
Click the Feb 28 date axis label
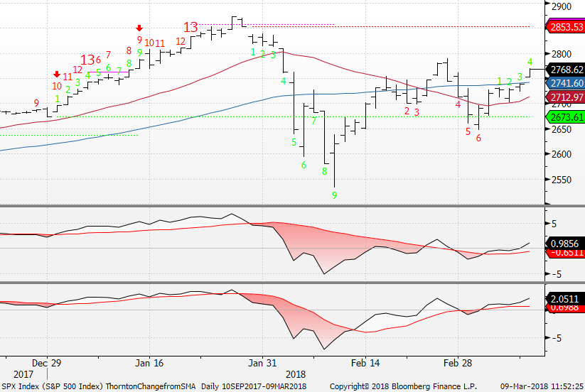point(458,363)
